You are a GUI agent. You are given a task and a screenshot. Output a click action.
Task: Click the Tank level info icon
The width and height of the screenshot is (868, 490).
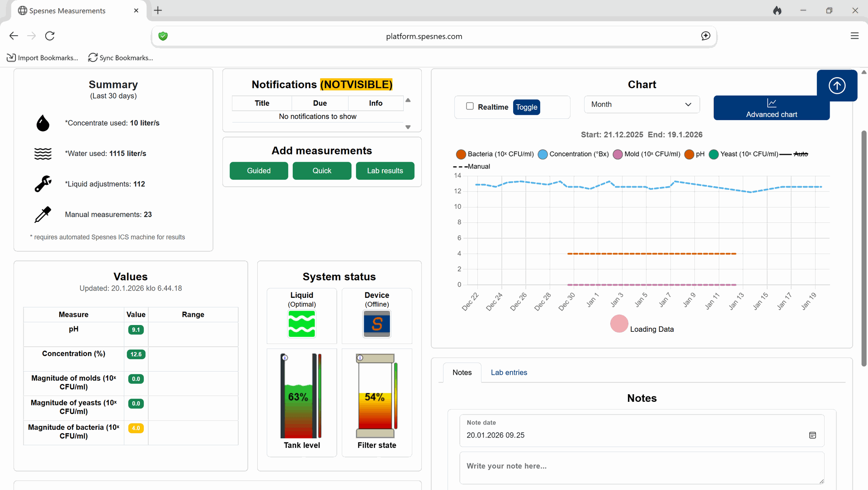click(285, 358)
